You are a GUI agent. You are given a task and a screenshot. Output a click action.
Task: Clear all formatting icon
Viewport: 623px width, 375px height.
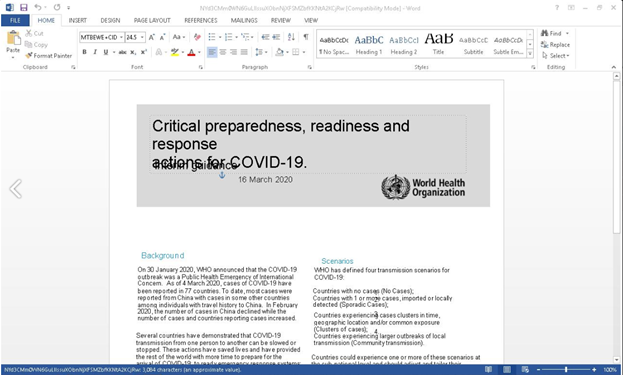pos(197,37)
